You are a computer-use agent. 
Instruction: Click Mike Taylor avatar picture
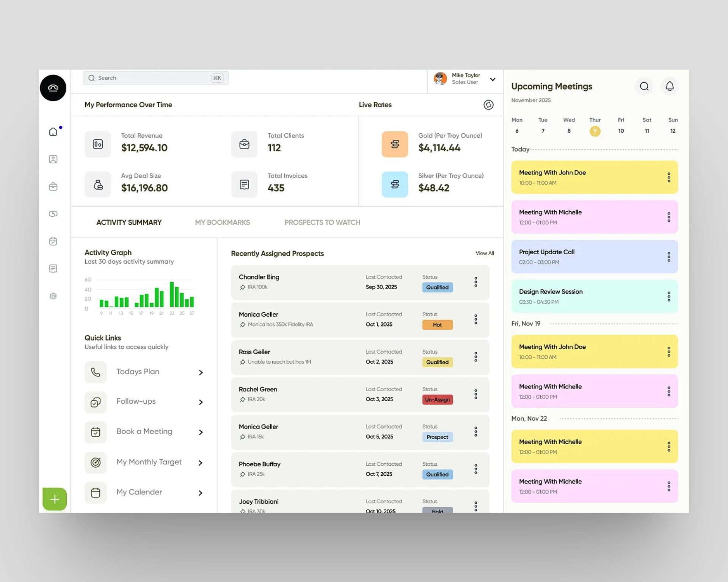[x=440, y=79]
